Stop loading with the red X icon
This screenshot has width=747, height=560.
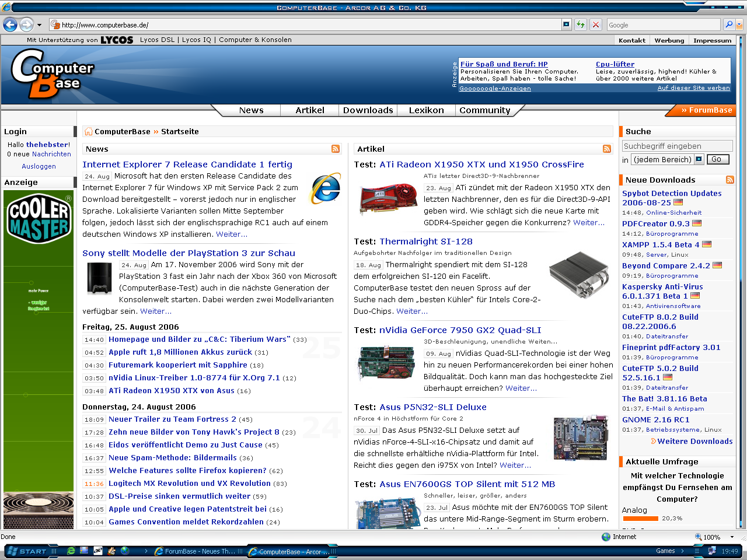pos(596,24)
